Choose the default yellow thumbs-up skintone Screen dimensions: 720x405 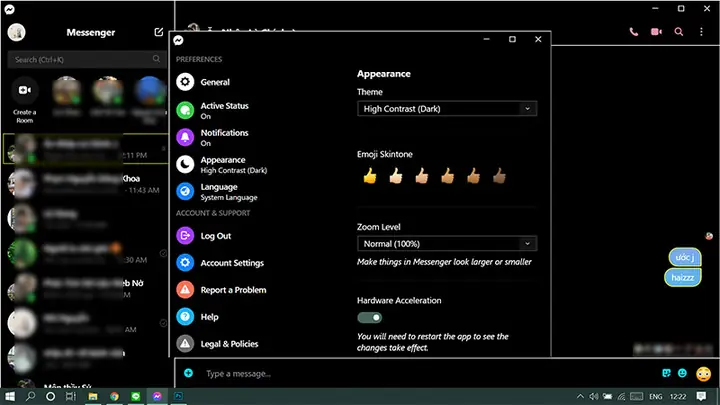click(x=370, y=175)
